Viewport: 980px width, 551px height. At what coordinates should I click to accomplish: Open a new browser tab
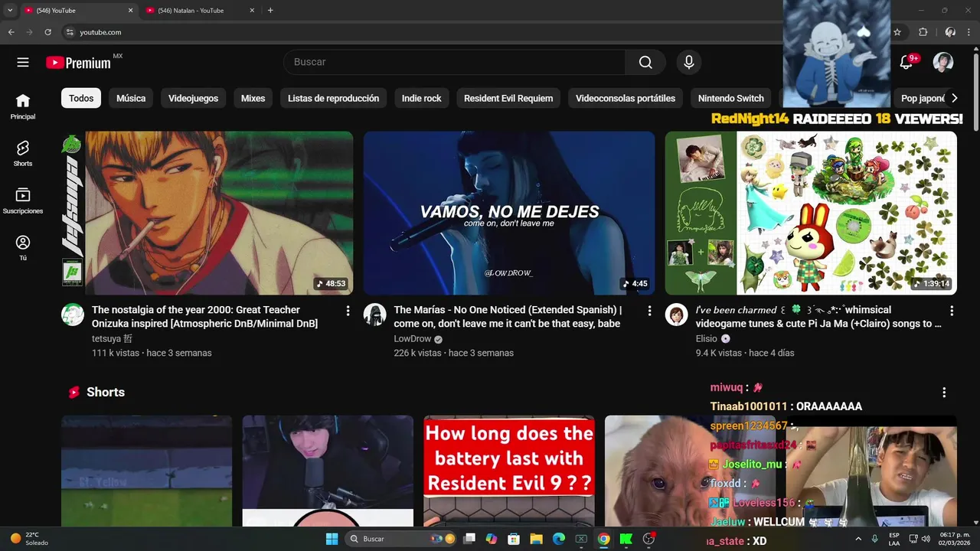270,11
